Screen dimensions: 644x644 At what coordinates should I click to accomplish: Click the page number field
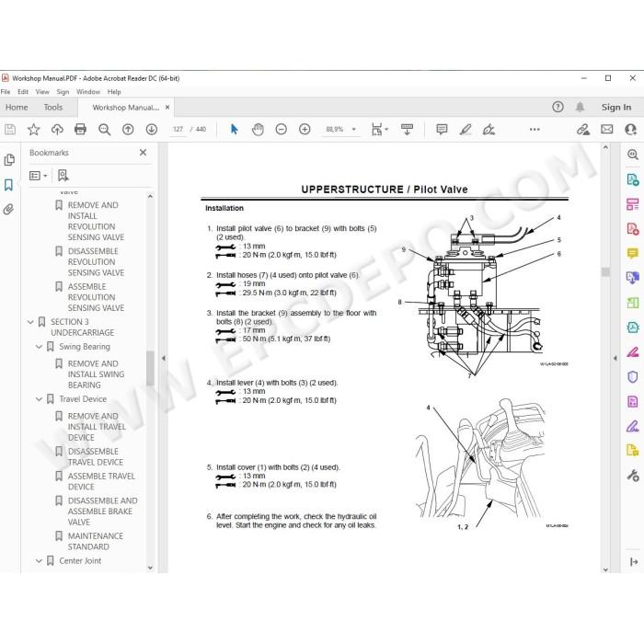(x=178, y=130)
